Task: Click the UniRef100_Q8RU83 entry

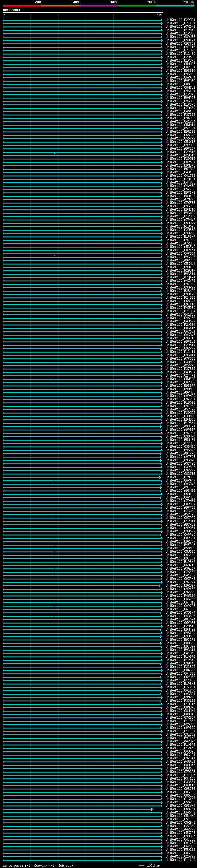Action: pyautogui.click(x=180, y=37)
